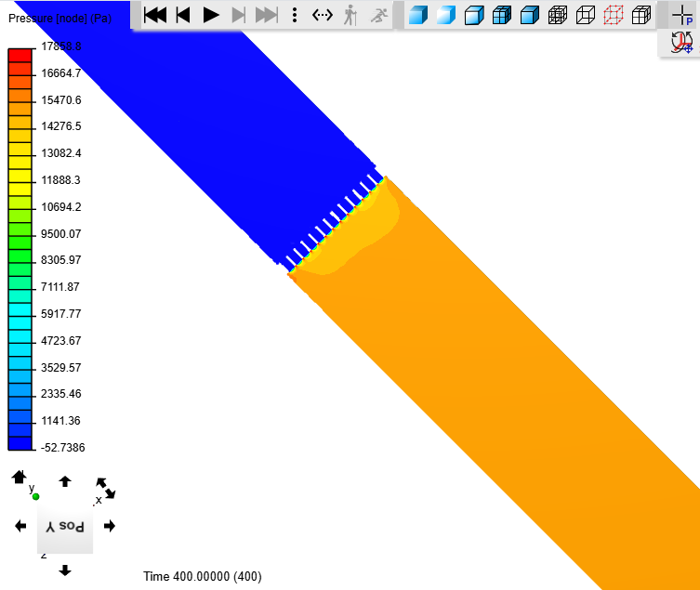Select the first solid blue shaded cube
The image size is (700, 590).
coord(418,15)
